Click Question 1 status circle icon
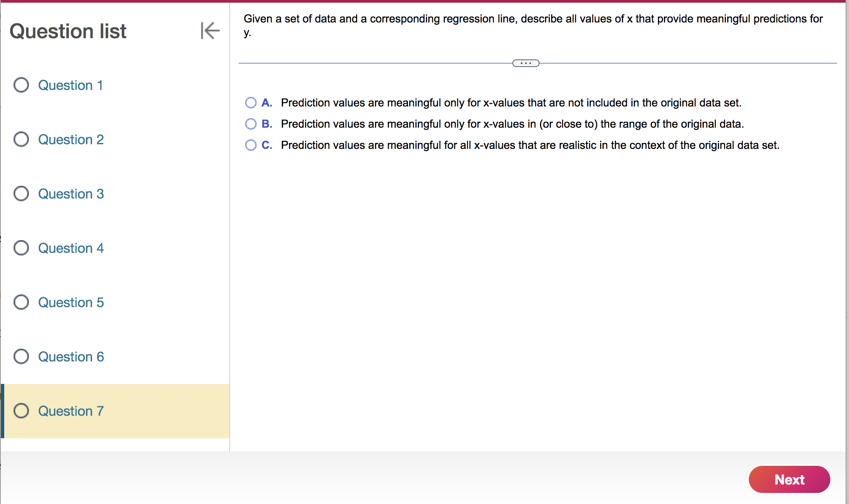The width and height of the screenshot is (849, 504). click(x=21, y=85)
